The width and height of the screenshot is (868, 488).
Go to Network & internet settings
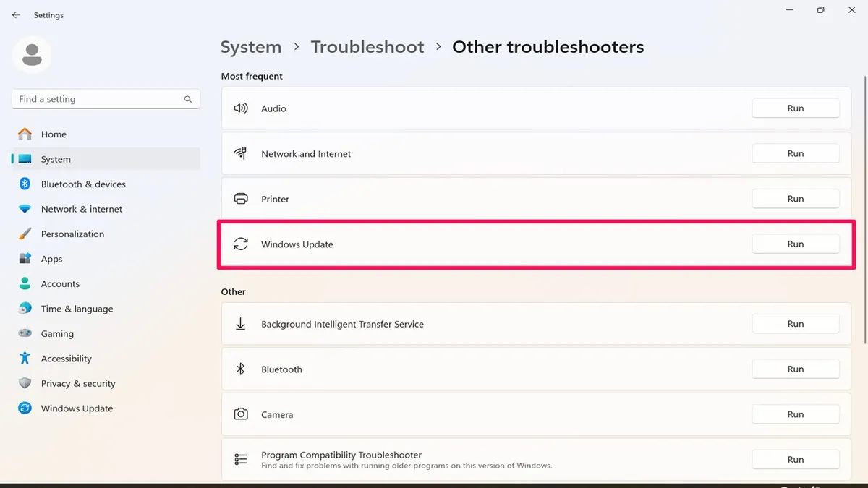tap(106, 209)
